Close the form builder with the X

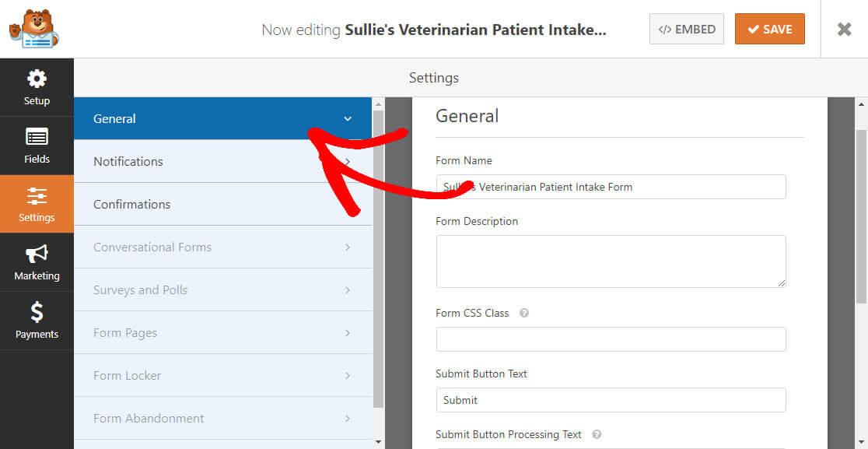tap(845, 29)
